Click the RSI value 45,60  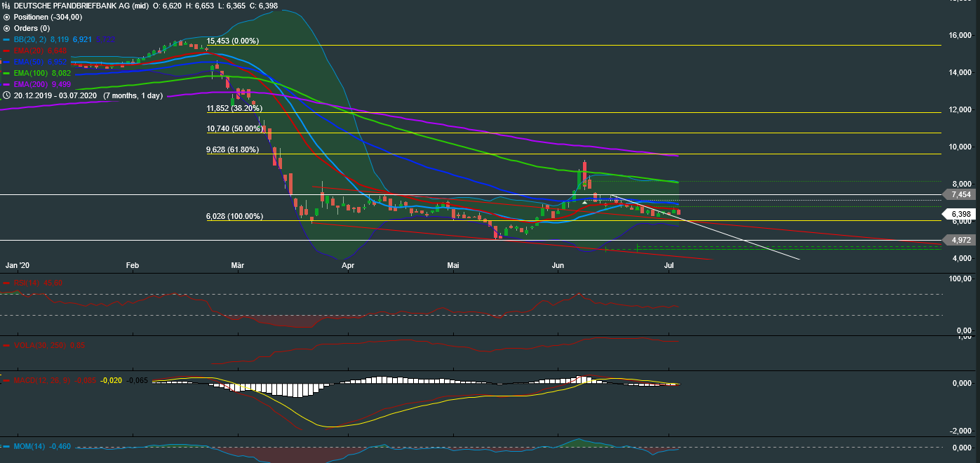tap(53, 283)
